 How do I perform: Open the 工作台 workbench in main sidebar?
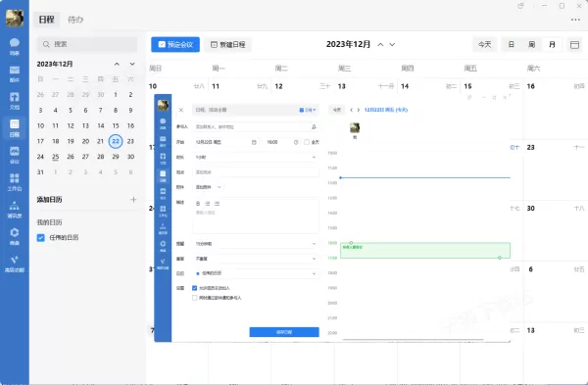pyautogui.click(x=15, y=182)
